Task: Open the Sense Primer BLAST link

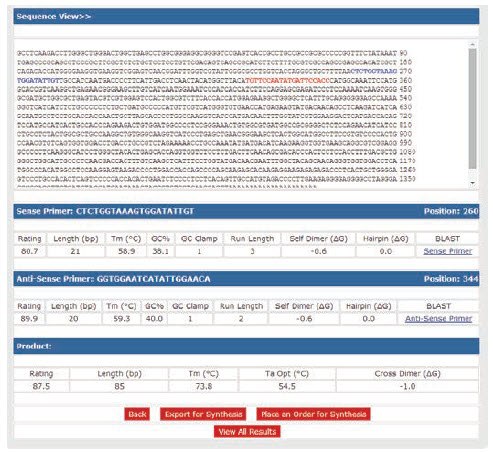Action: (447, 251)
